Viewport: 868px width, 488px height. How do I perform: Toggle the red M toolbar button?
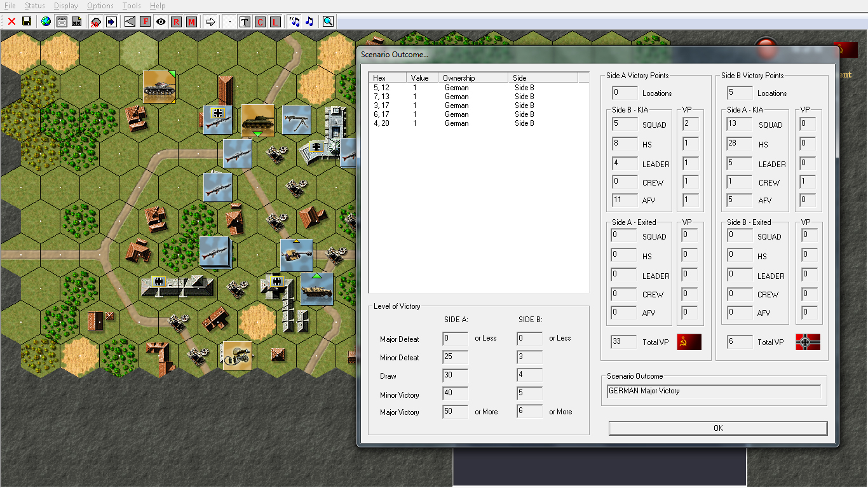[191, 22]
